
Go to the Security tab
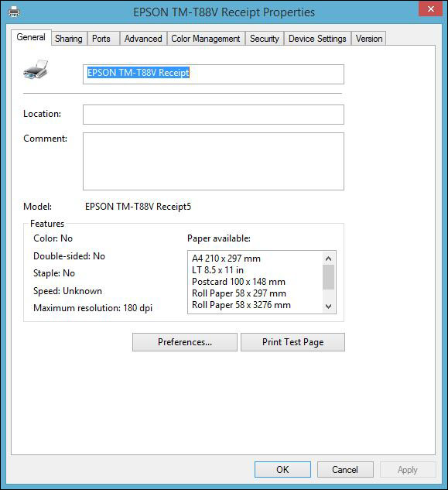[265, 39]
